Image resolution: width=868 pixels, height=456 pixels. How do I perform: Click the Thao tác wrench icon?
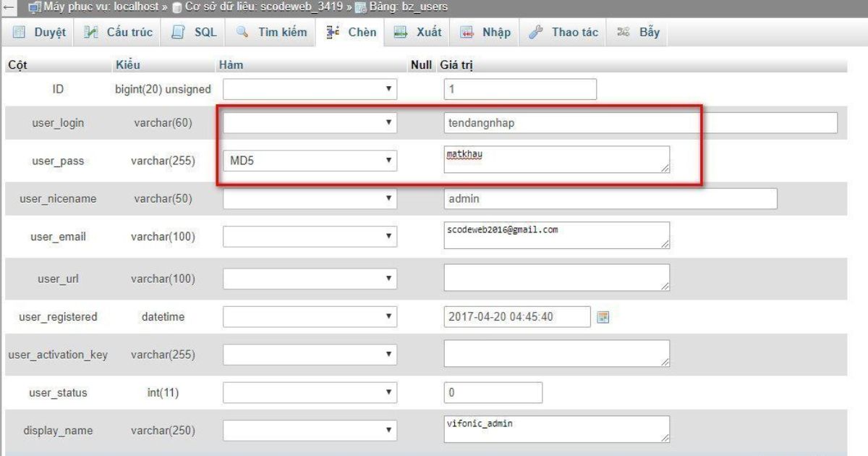pyautogui.click(x=536, y=33)
